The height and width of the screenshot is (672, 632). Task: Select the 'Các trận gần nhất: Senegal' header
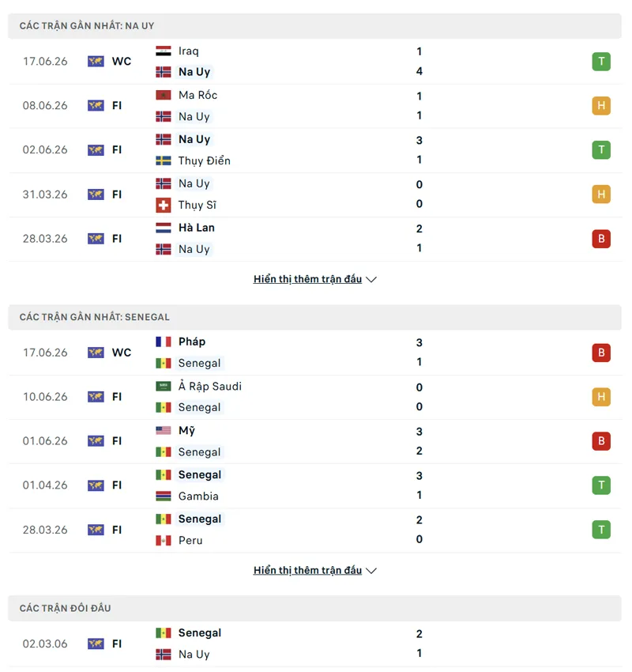coord(314,317)
